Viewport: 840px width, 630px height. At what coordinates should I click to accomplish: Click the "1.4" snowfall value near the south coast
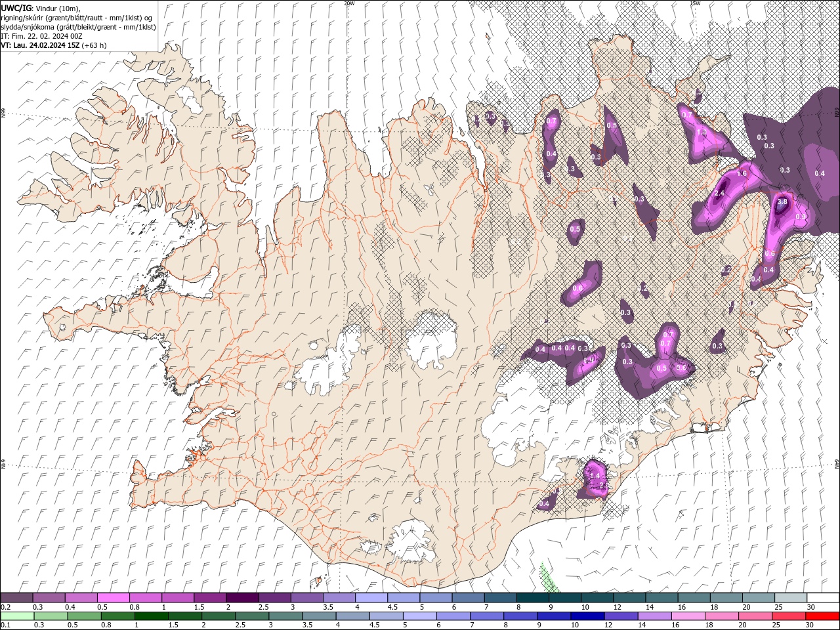(x=595, y=476)
